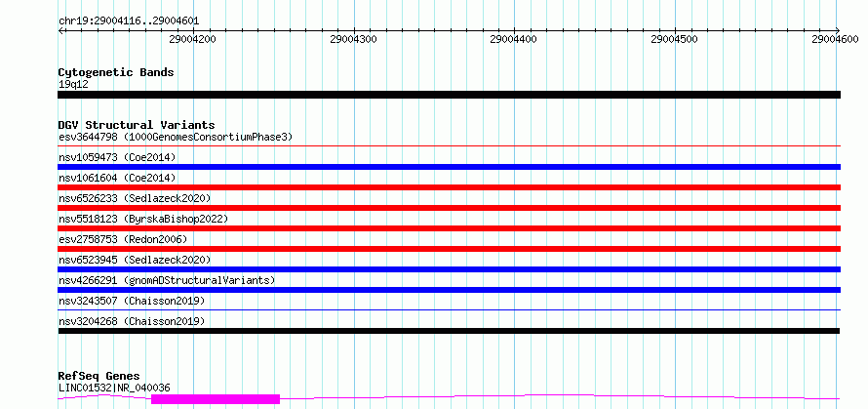
Task: Click the nsv3243507 (Chaisson2019) label
Action: click(132, 301)
